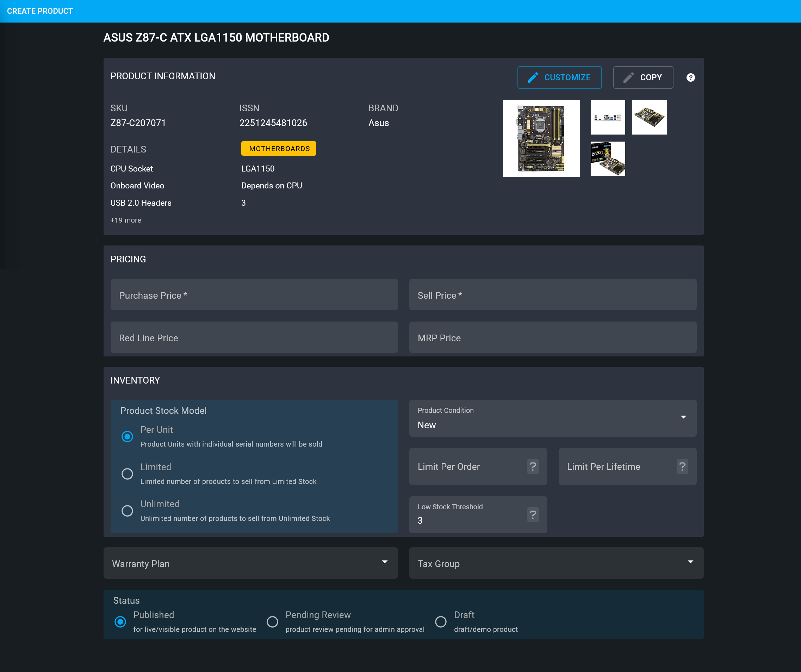Click the Motherboards category tag
The image size is (801, 672).
[279, 148]
